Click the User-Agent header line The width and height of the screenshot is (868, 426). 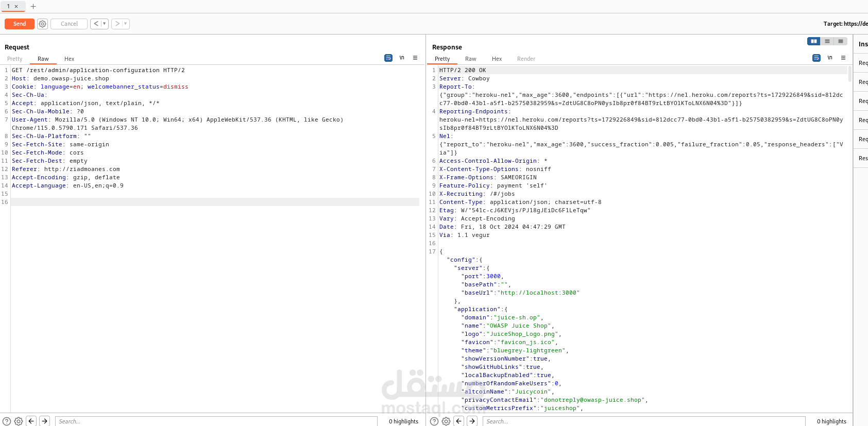178,124
